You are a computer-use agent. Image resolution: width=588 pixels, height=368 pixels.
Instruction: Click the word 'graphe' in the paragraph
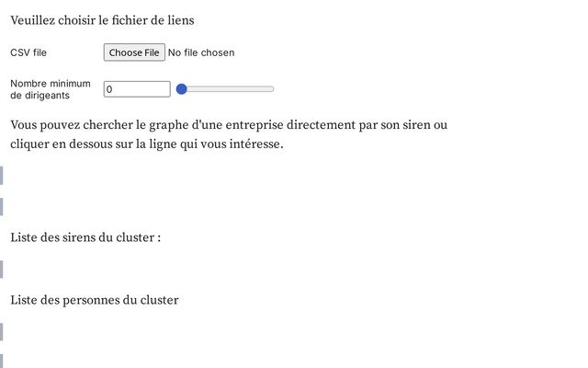pyautogui.click(x=168, y=125)
